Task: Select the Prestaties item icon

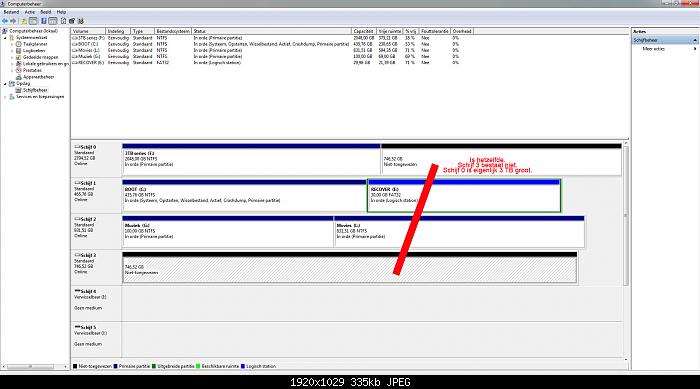Action: coord(19,71)
